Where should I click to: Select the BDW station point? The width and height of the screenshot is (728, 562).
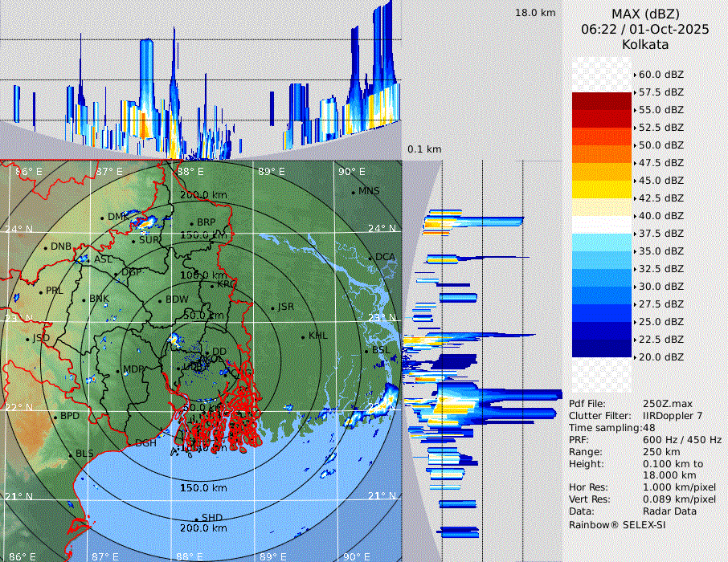tap(160, 301)
